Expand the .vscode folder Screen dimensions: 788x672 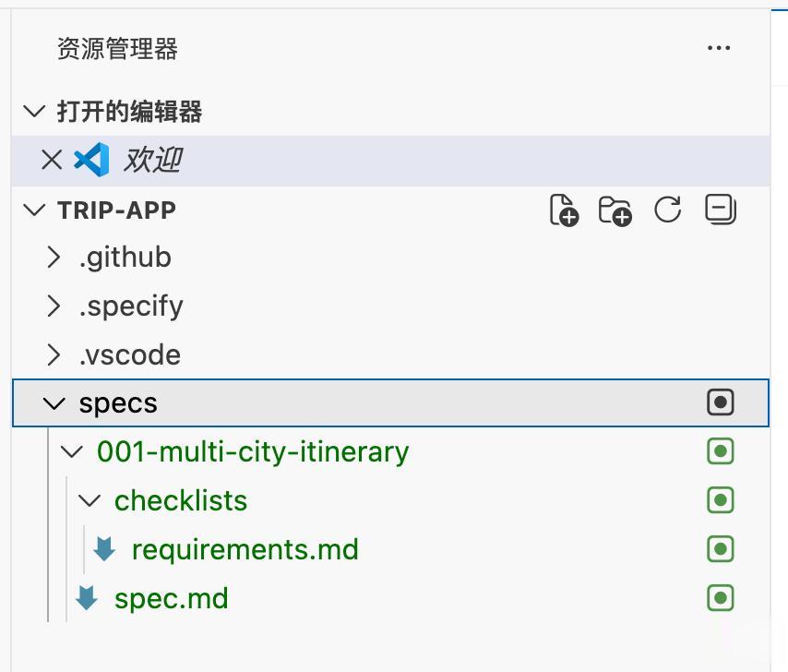[54, 355]
